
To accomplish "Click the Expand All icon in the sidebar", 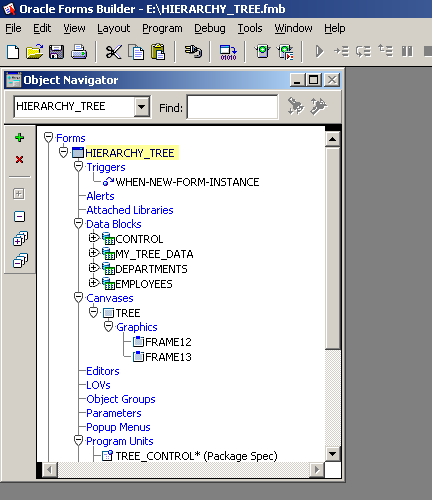I will (20, 239).
